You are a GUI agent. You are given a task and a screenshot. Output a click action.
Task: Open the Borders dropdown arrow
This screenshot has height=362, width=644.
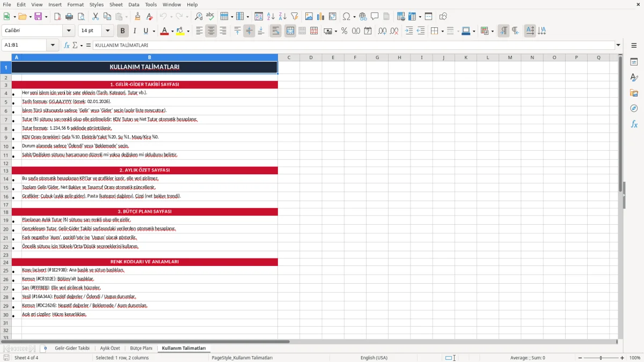pos(443,31)
